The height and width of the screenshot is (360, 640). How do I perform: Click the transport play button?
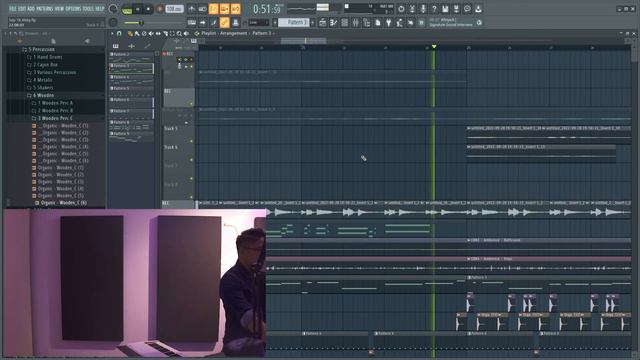coord(138,9)
